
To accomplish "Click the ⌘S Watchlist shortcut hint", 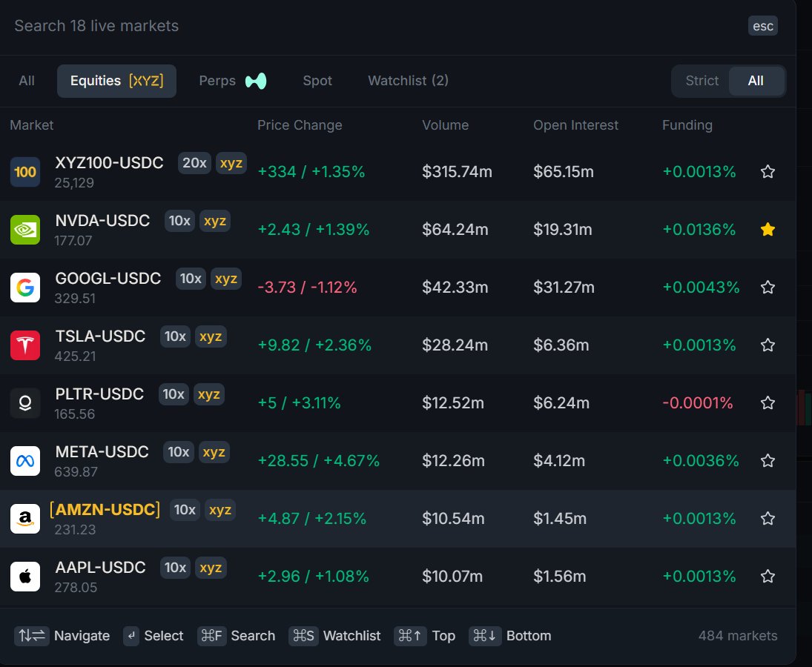I will click(x=334, y=635).
